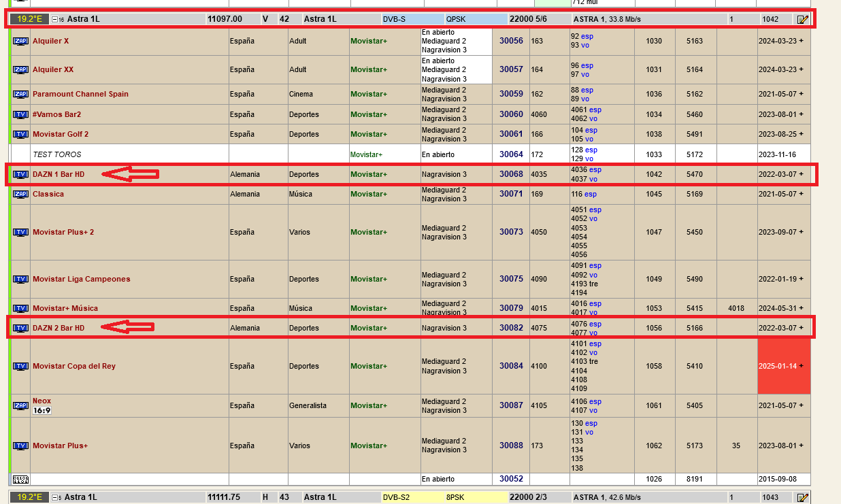Open the edit icon for the 11111.75 transponder
The height and width of the screenshot is (504, 841).
pyautogui.click(x=802, y=497)
